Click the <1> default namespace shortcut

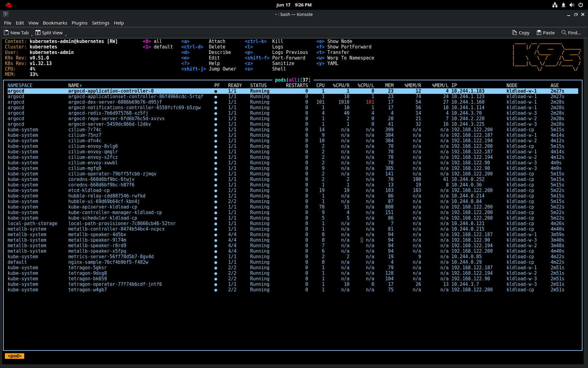(158, 47)
